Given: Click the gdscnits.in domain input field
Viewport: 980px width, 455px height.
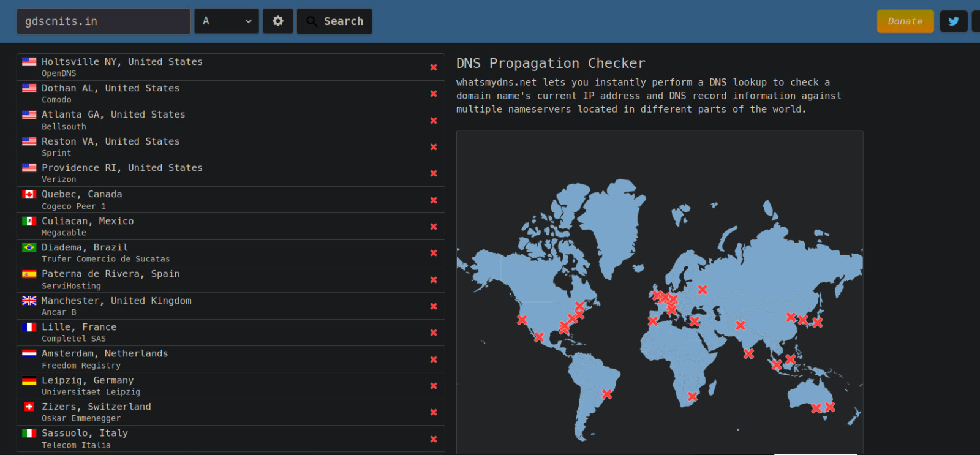Looking at the screenshot, I should (104, 21).
